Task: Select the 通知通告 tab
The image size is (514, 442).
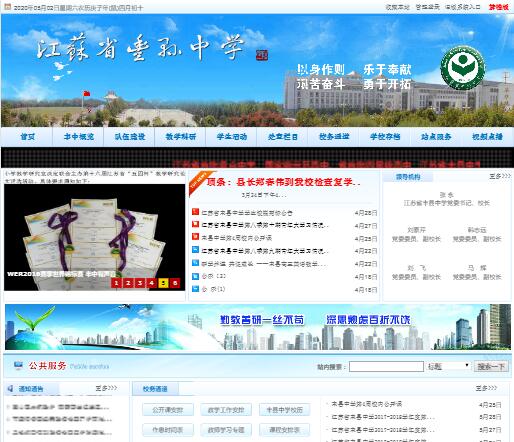Action: (31, 389)
